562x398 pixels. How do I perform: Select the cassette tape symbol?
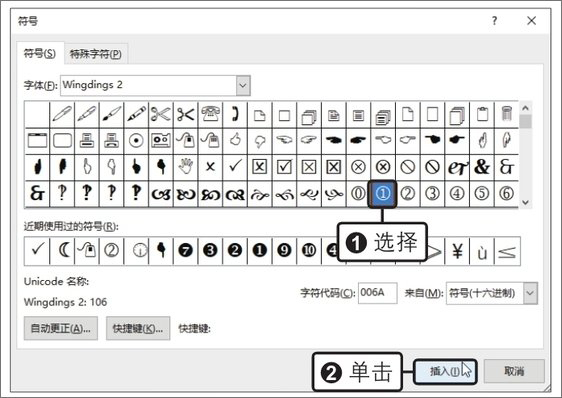161,141
